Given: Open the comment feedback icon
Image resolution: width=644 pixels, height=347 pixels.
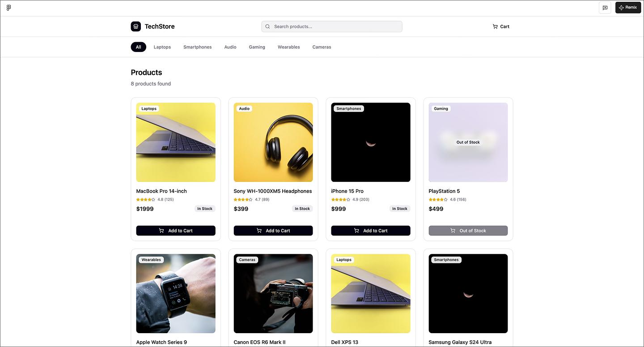Looking at the screenshot, I should point(605,8).
